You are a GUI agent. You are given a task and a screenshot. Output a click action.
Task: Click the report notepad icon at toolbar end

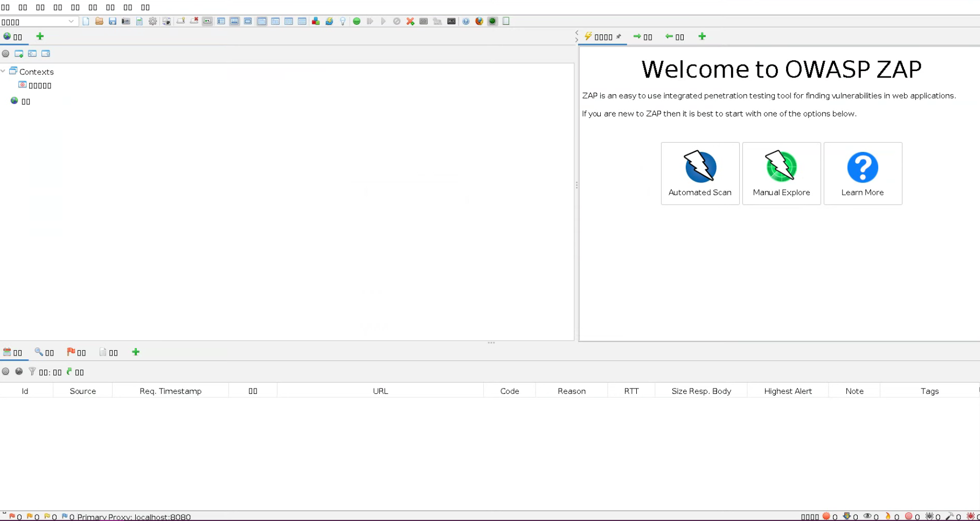pyautogui.click(x=506, y=22)
